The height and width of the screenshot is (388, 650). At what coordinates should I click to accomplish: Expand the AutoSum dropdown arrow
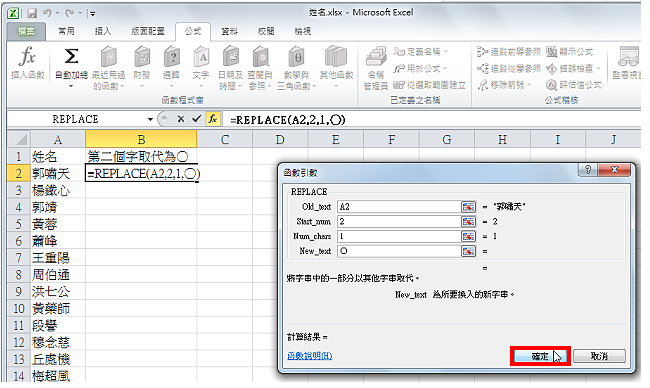pyautogui.click(x=71, y=86)
